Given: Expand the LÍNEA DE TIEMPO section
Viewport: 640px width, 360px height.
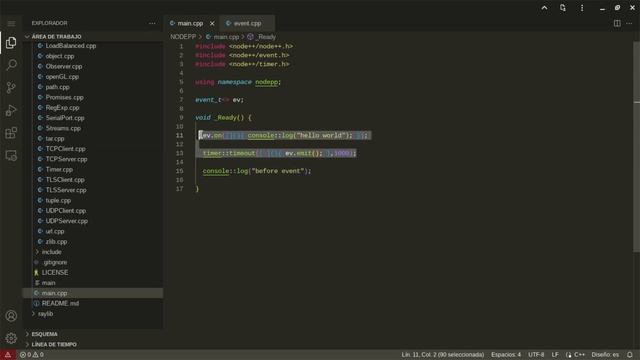Looking at the screenshot, I should click(54, 344).
